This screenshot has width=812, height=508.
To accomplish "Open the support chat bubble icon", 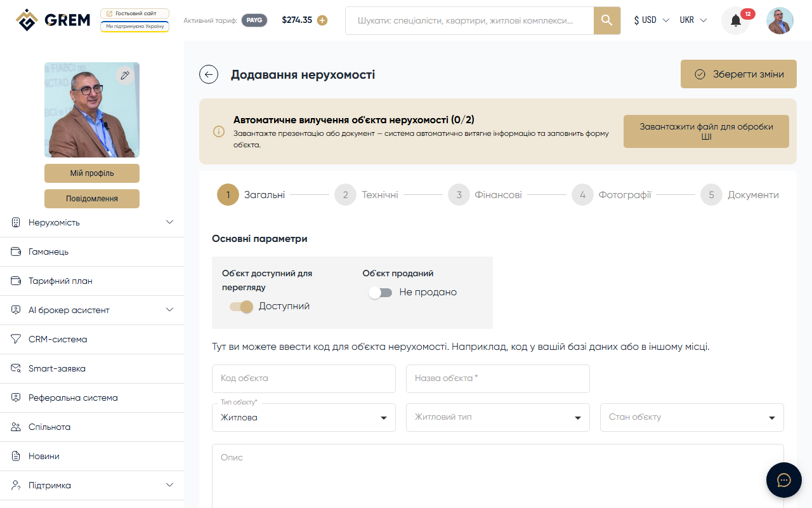I will click(783, 479).
